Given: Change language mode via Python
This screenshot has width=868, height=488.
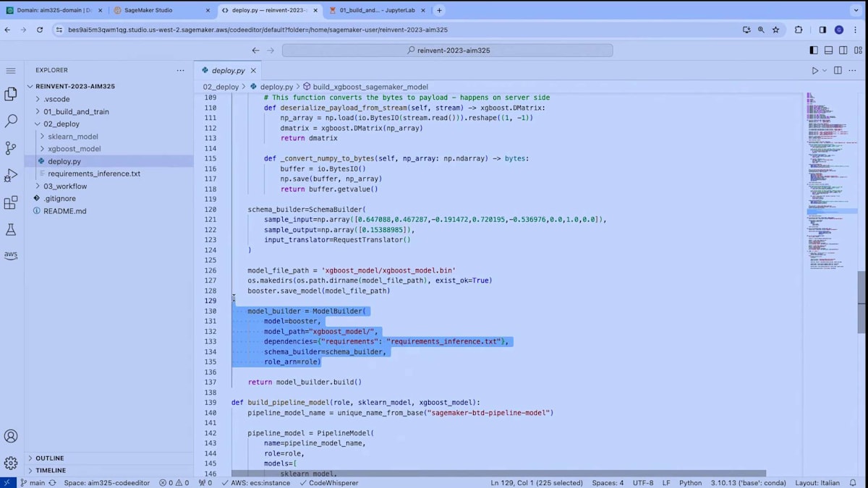Looking at the screenshot, I should [x=690, y=482].
